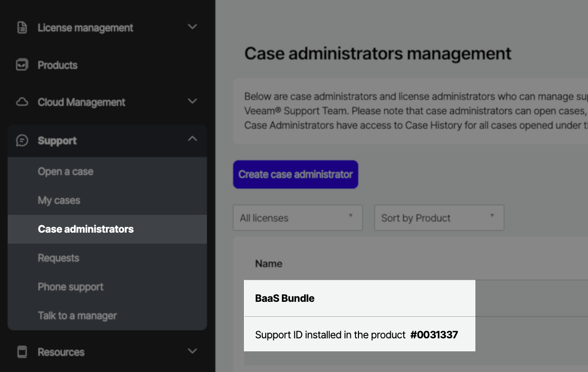The height and width of the screenshot is (372, 588).
Task: Select the Support menu header
Action: 107,140
